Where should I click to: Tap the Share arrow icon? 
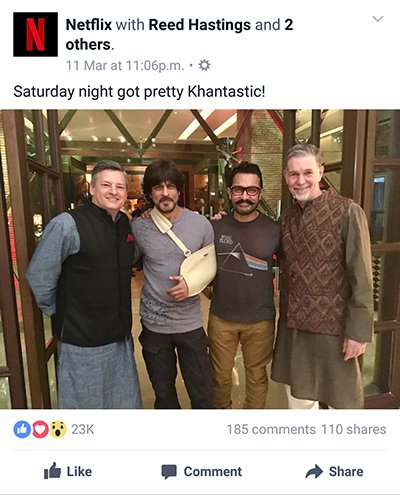[x=314, y=472]
